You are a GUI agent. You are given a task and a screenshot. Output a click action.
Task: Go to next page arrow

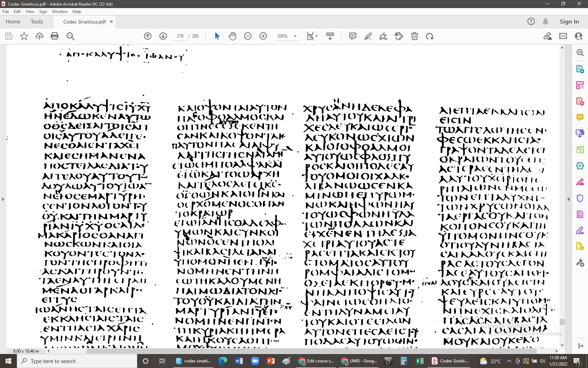point(163,36)
